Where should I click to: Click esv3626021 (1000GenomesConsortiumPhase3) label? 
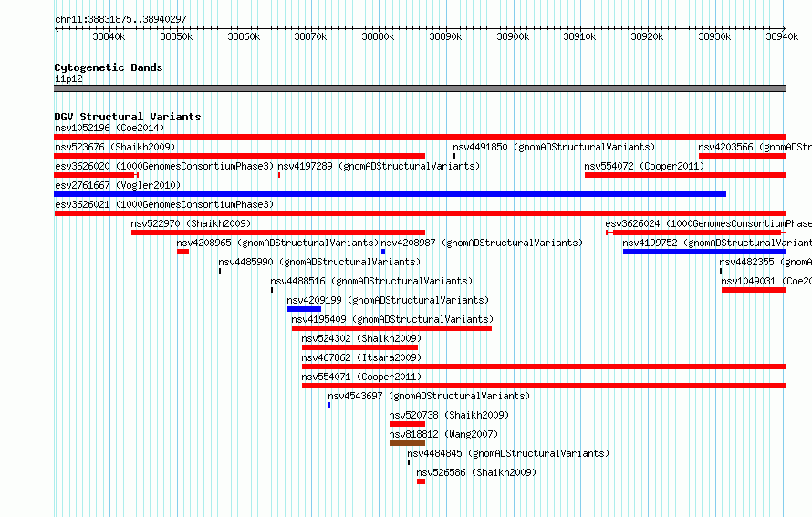164,204
